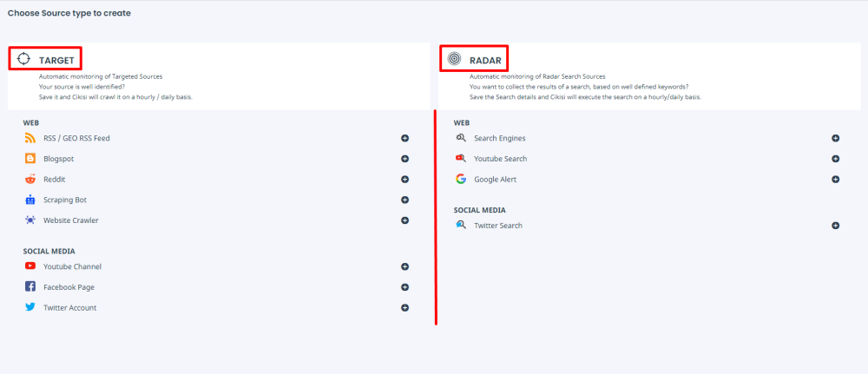Viewport: 868px width, 374px height.
Task: Click the Reddit alien icon
Action: [30, 180]
